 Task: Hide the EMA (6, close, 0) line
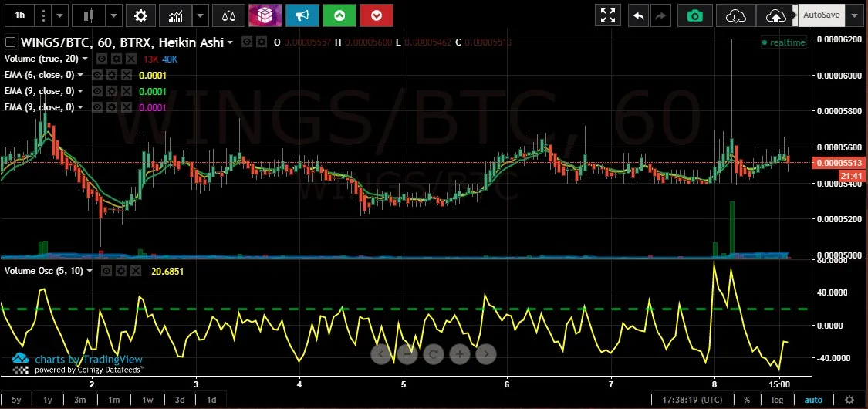[97, 75]
